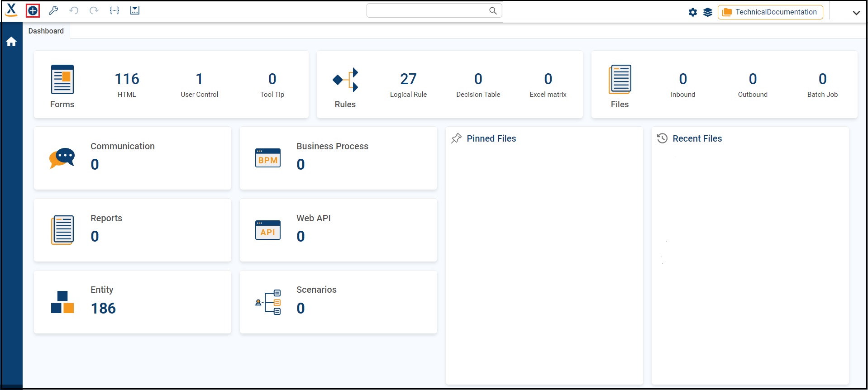
Task: Click the Communication card title
Action: (x=123, y=146)
